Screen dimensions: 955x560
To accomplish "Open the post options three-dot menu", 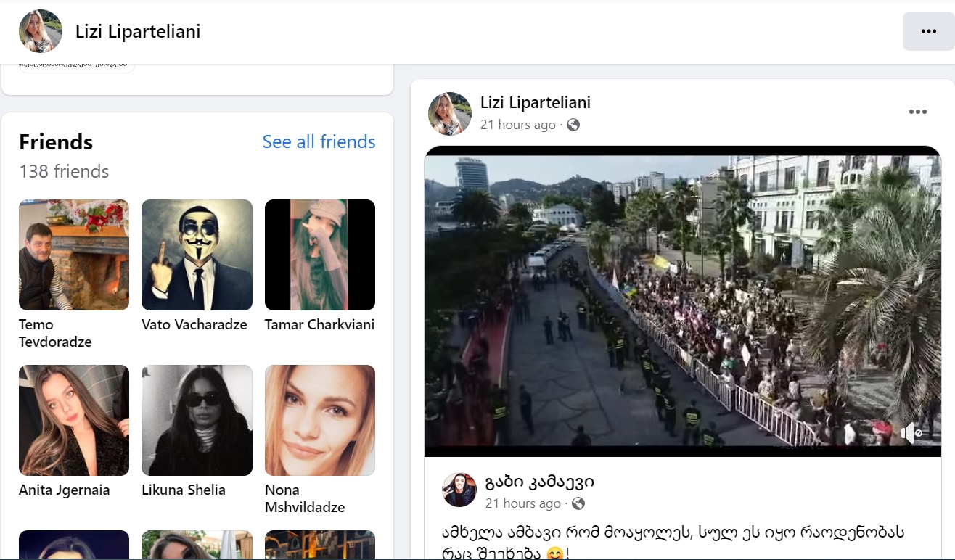I will click(x=918, y=112).
